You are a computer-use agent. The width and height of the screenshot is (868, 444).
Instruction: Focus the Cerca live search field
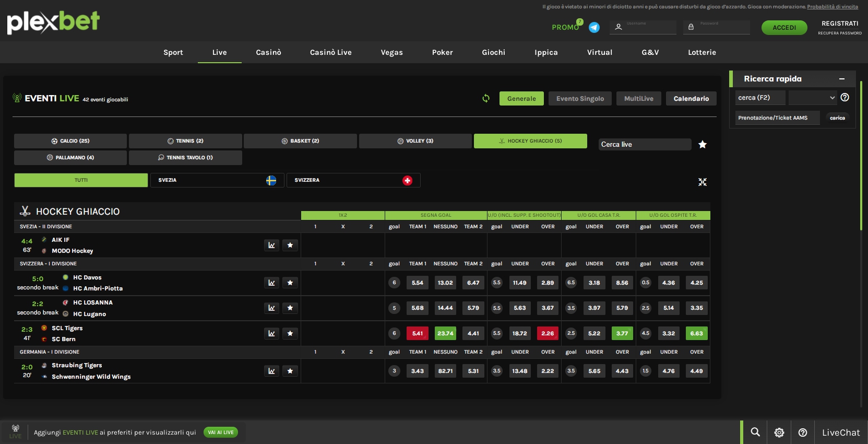pyautogui.click(x=645, y=145)
